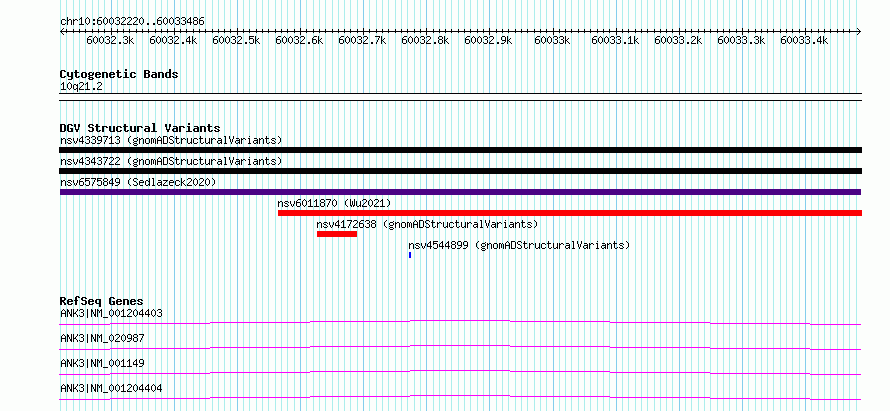Click the chr10:60032220..60033486 region label
Image resolution: width=890 pixels, height=411 pixels.
[132, 21]
